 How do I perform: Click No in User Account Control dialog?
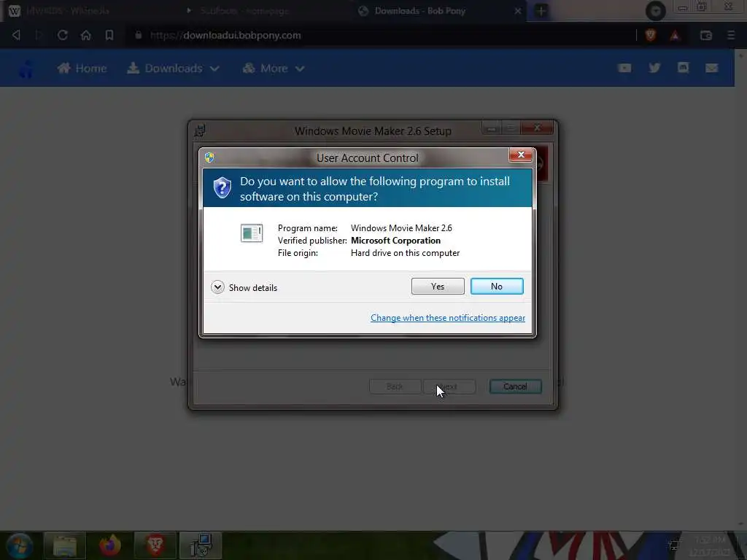click(496, 286)
